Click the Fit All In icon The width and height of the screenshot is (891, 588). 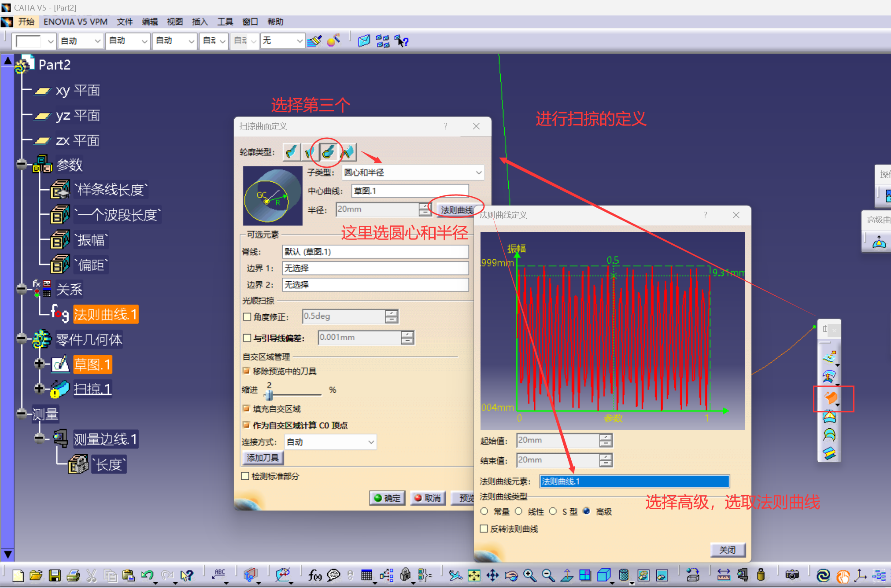[474, 575]
